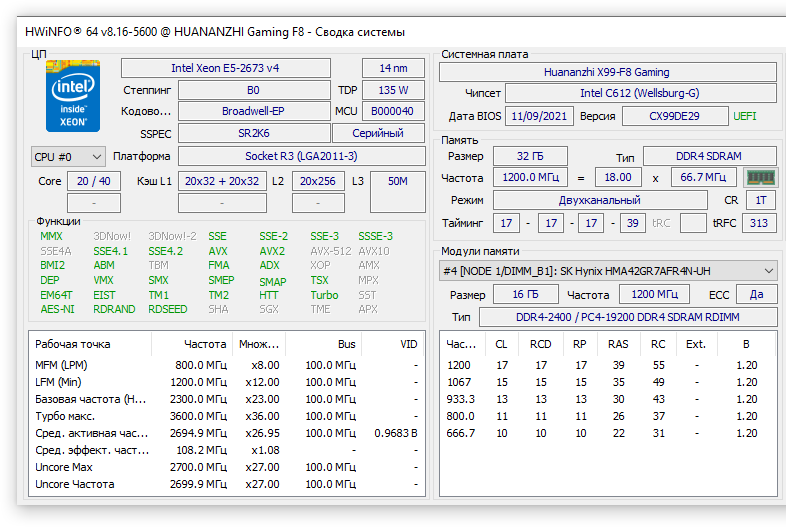Click the RAS column header
Viewport: 786px width, 527px height.
point(618,344)
